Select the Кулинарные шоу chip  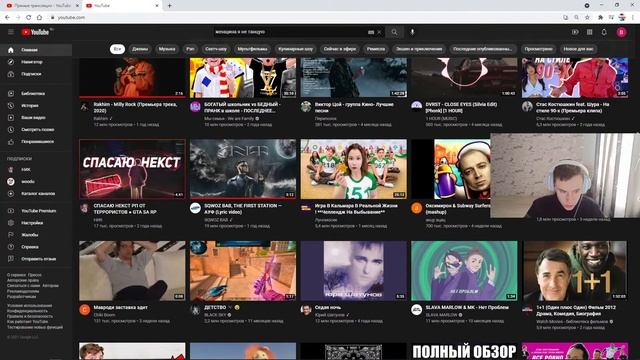(x=296, y=49)
